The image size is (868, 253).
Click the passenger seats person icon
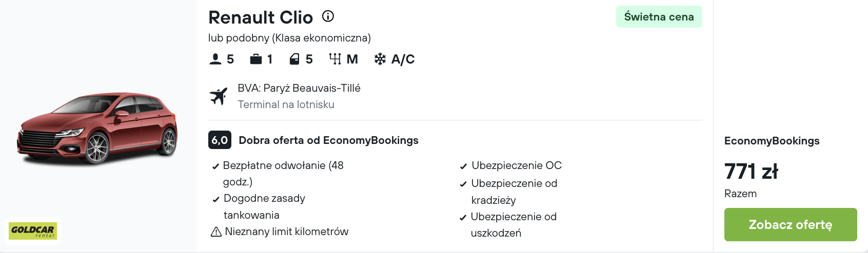(x=215, y=59)
